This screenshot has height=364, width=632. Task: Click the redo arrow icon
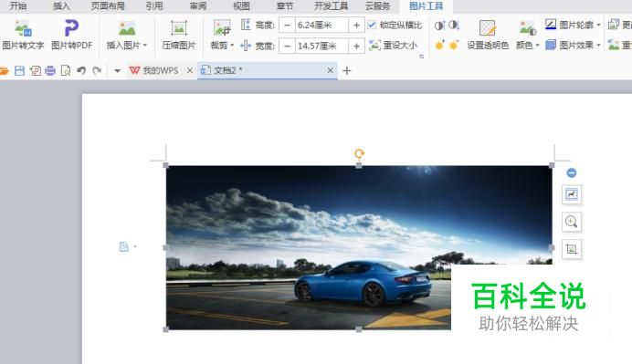(x=97, y=71)
